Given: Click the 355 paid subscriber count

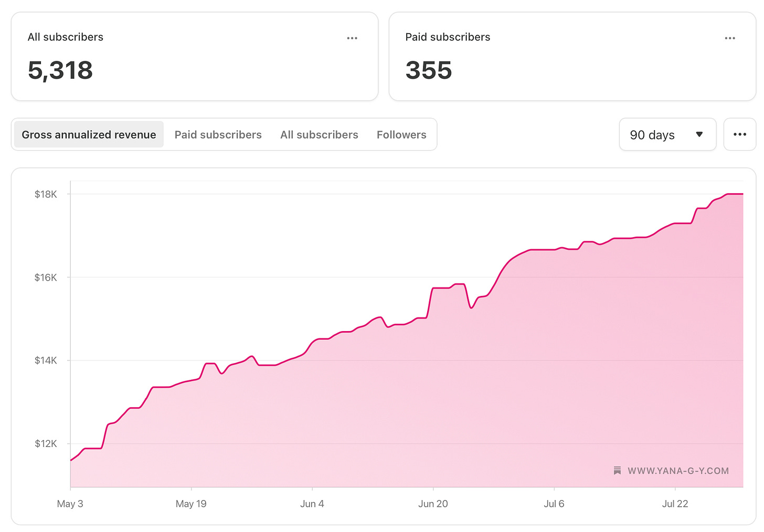Looking at the screenshot, I should (x=429, y=70).
